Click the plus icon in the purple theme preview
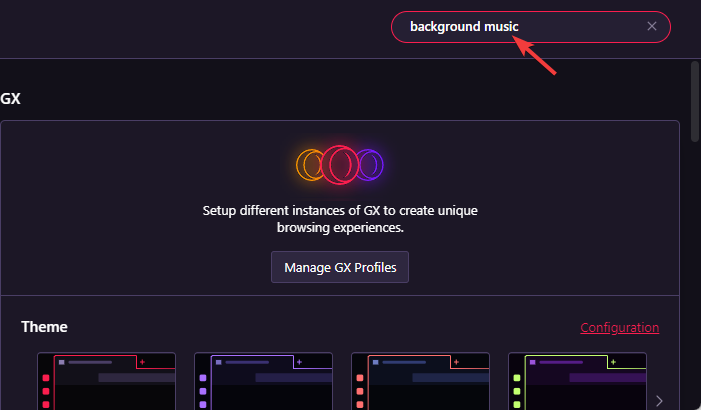Viewport: 701px width, 410px height. pyautogui.click(x=299, y=361)
